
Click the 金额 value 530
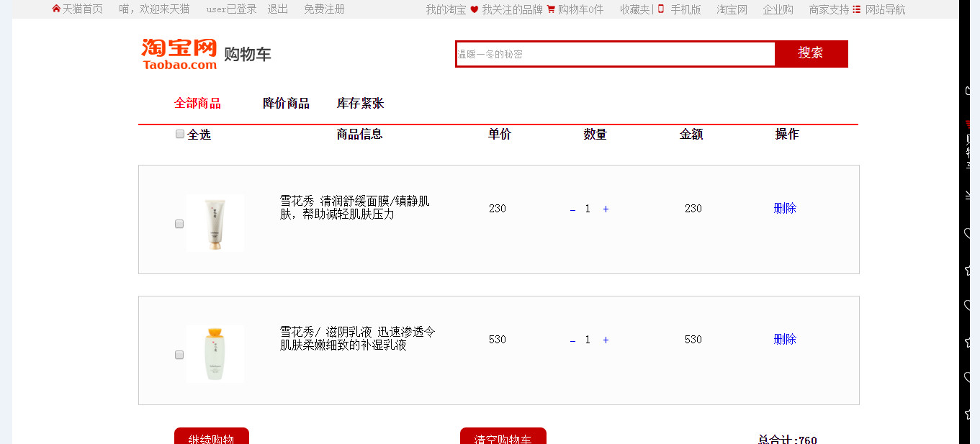693,340
